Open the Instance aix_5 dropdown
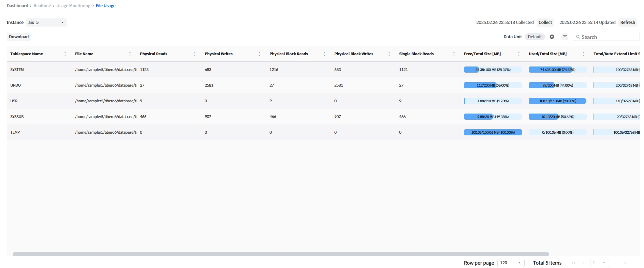Screen dimensions: 644x268 (x=46, y=23)
